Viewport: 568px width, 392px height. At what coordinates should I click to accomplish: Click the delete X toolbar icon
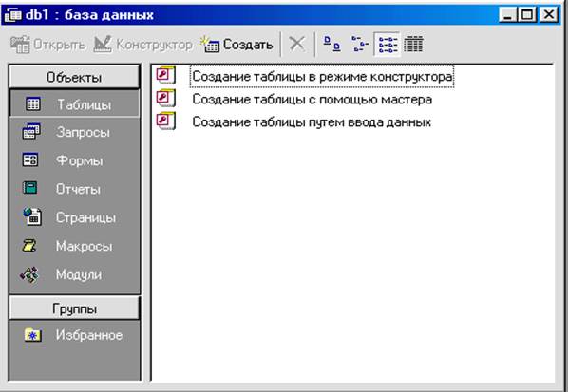[297, 45]
